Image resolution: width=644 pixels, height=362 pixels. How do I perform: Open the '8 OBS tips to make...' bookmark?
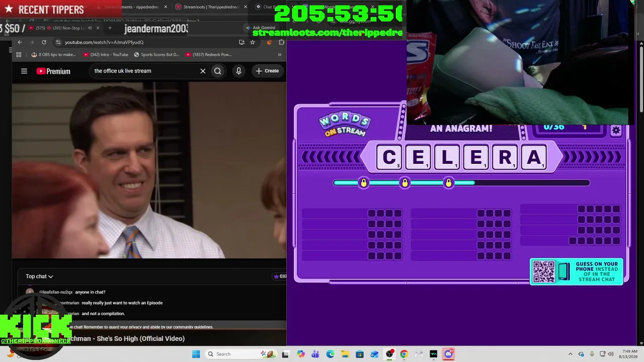53,54
